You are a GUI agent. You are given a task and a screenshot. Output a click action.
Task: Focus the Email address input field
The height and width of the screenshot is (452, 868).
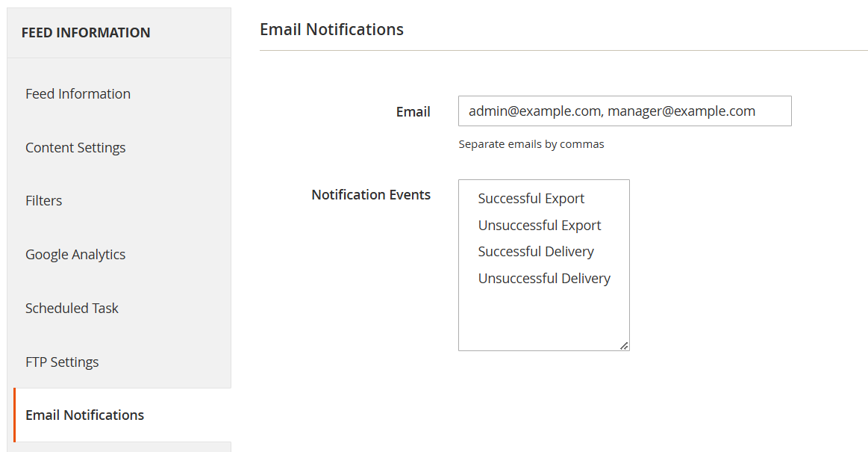point(624,111)
